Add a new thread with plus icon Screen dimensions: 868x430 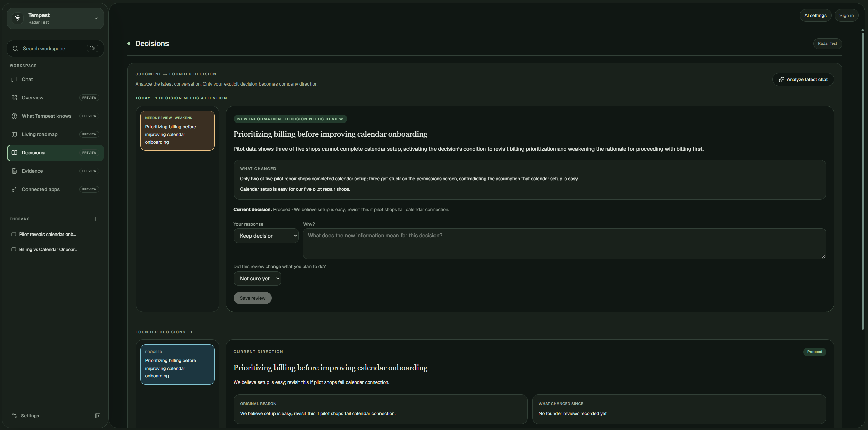(x=95, y=219)
